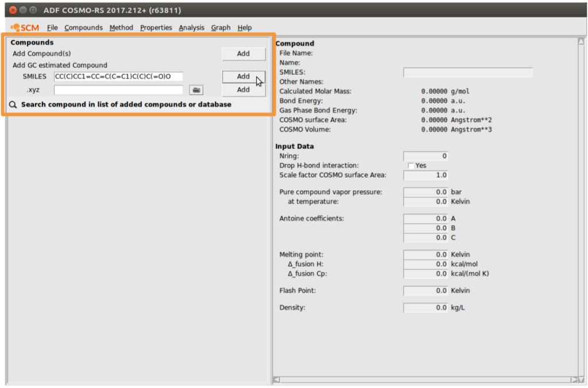Click the horizontal scroll right arrow

(574, 380)
